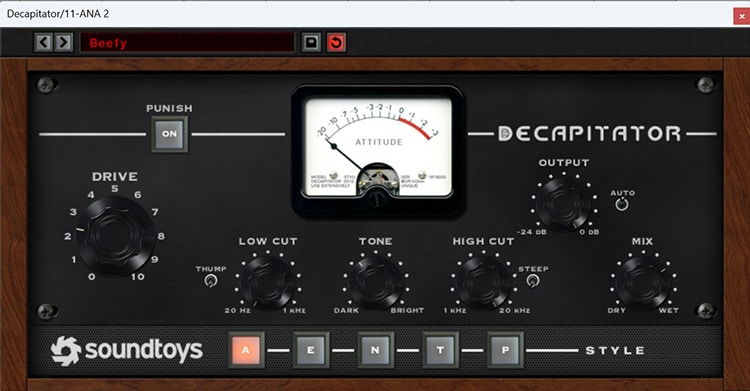Click the Mix dry/wet knob
Screen dimensions: 750x391
643,282
